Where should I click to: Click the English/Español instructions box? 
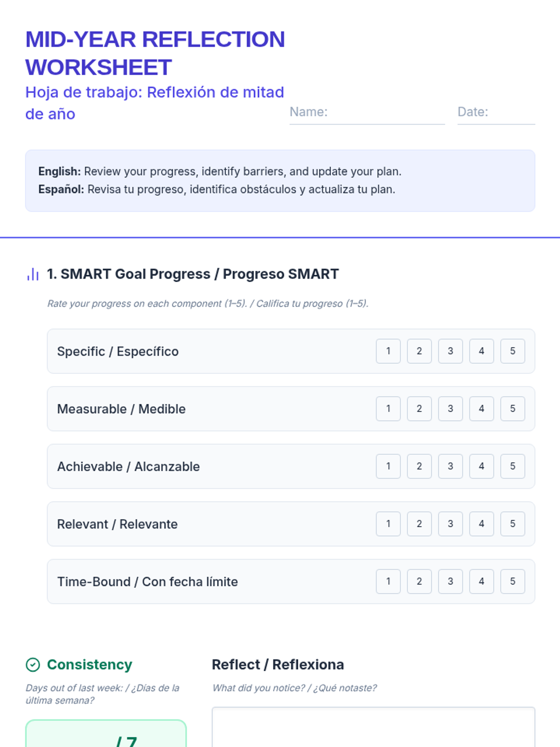point(280,181)
